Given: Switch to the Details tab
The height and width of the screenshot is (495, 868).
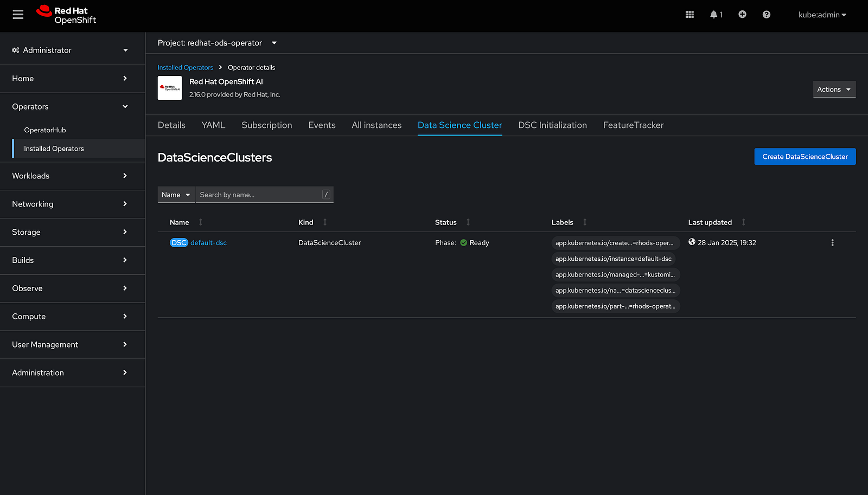Looking at the screenshot, I should 171,125.
